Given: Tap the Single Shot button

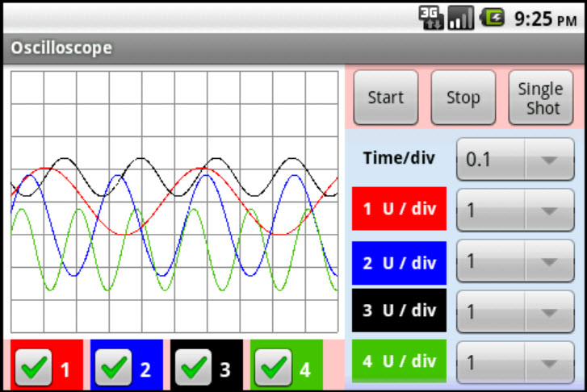Looking at the screenshot, I should click(541, 98).
